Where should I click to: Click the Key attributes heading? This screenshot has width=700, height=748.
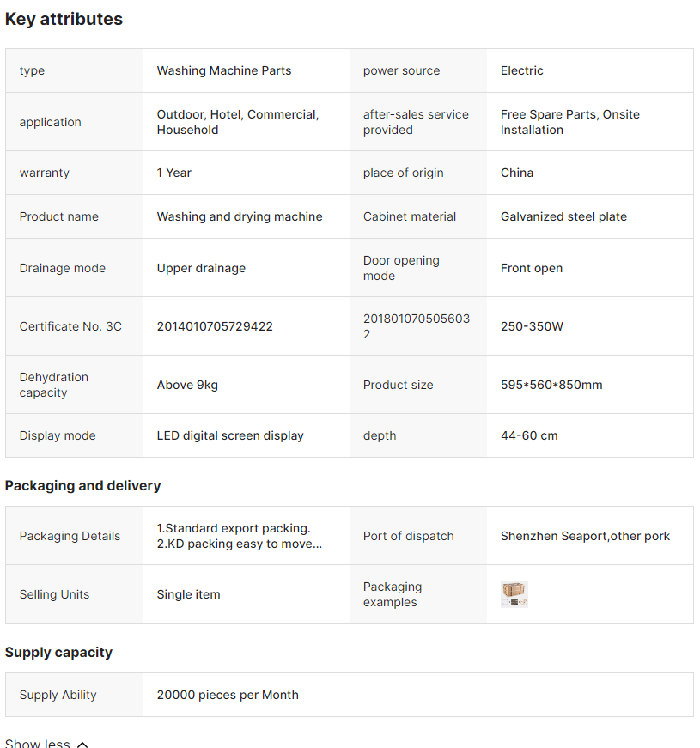64,19
